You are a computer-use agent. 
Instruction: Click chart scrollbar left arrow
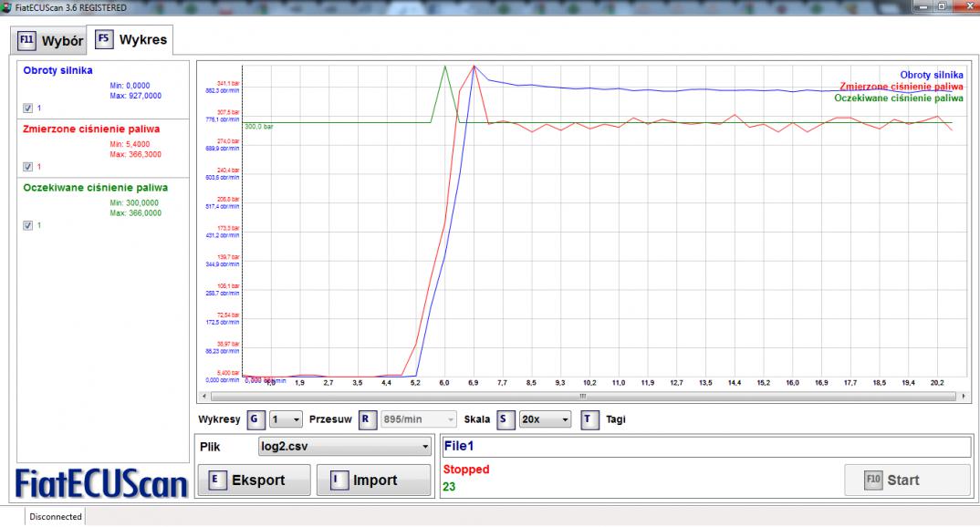pyautogui.click(x=203, y=397)
